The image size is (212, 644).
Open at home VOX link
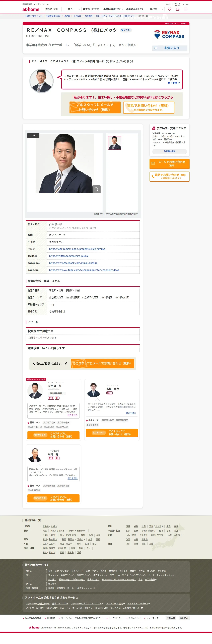point(101,608)
